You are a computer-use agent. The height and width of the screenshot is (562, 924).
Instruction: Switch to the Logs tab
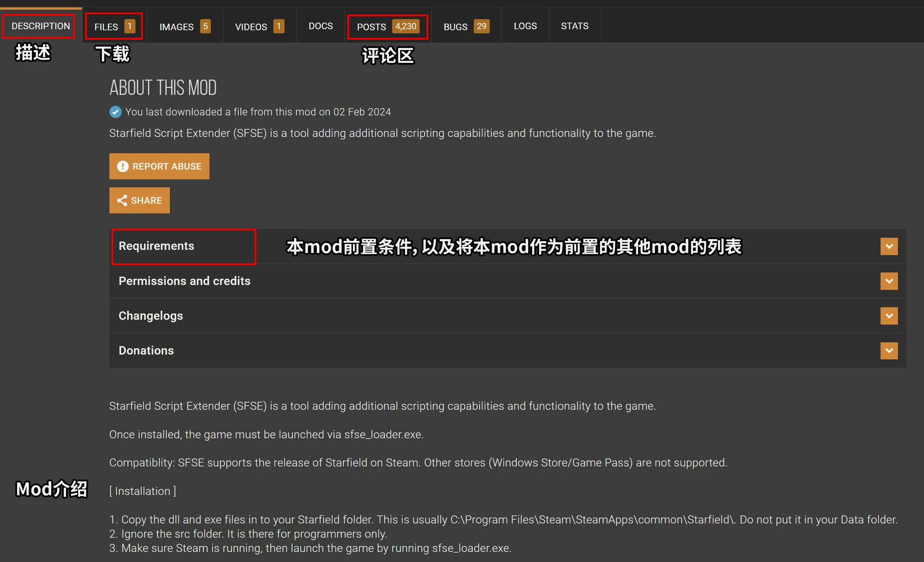pos(525,26)
